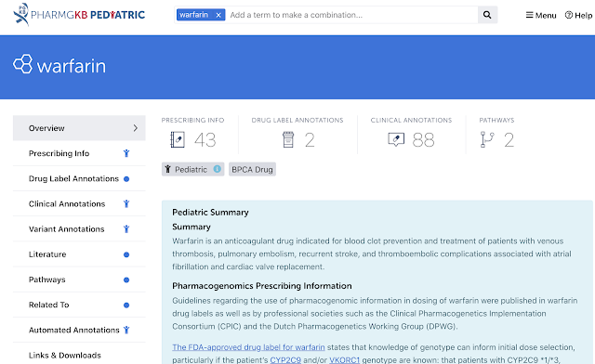Remove the warfarin search term tag

218,15
